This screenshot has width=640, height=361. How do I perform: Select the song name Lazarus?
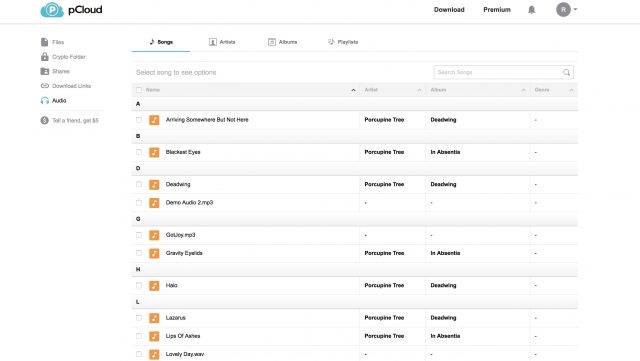click(x=176, y=318)
